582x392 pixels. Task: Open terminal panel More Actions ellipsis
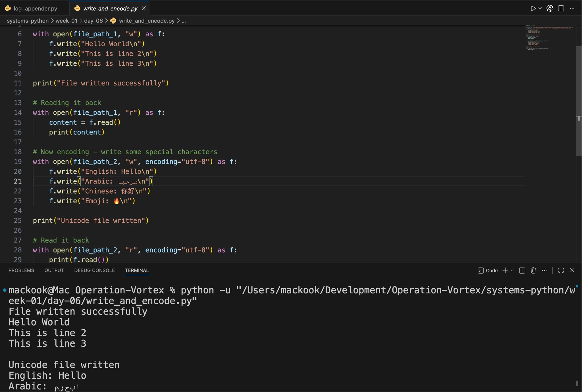[x=544, y=270]
